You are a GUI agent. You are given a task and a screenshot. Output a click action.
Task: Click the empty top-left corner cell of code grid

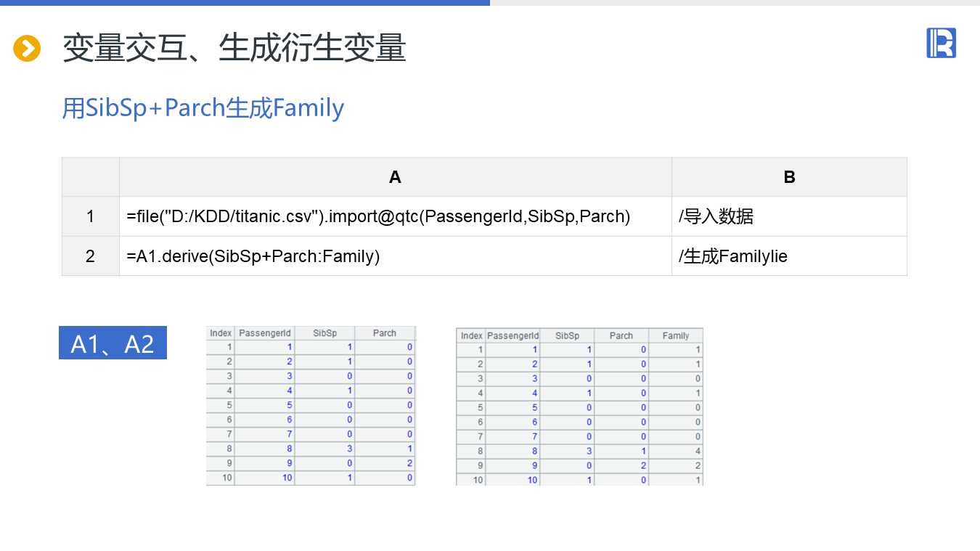(90, 177)
